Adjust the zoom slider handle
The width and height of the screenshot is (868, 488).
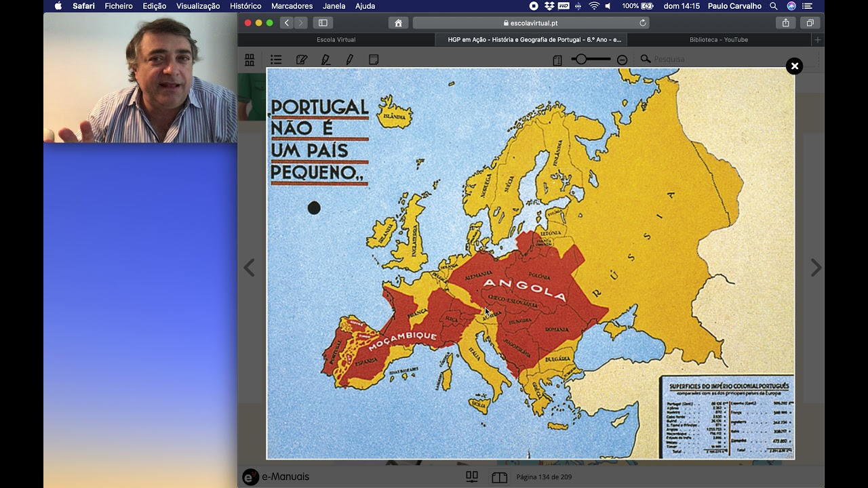[x=580, y=60]
